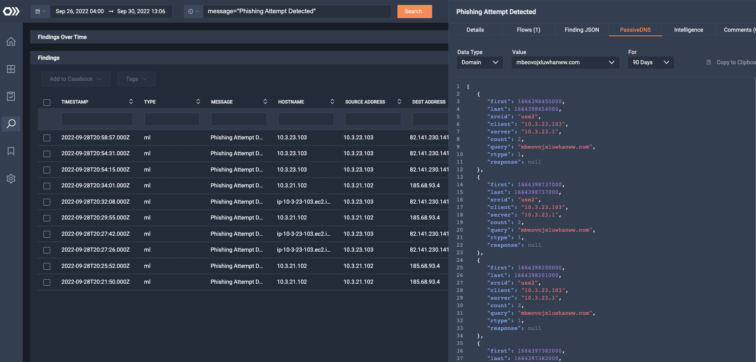Viewport: 756px width, 362px height.
Task: Switch to the Flows (1) tab
Action: [x=528, y=30]
